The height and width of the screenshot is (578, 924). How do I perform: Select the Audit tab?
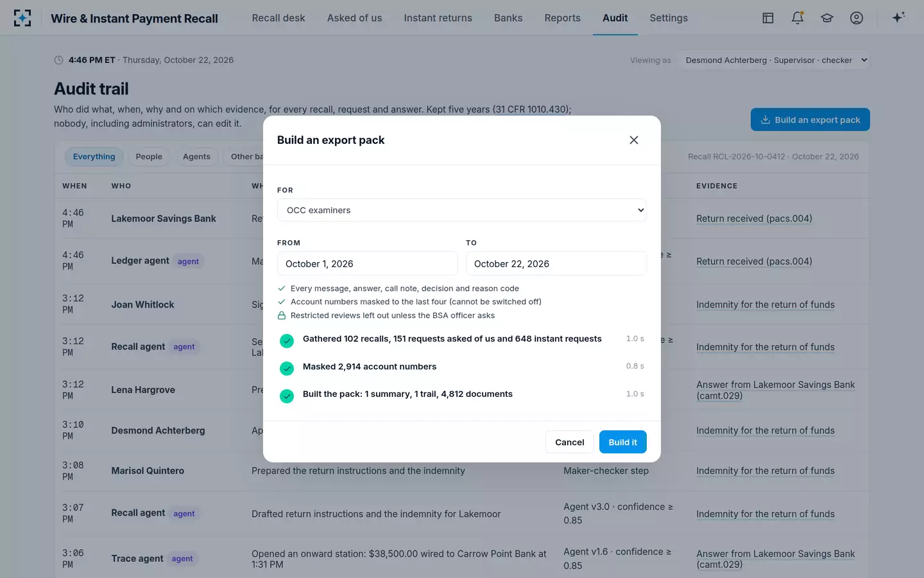(x=615, y=18)
